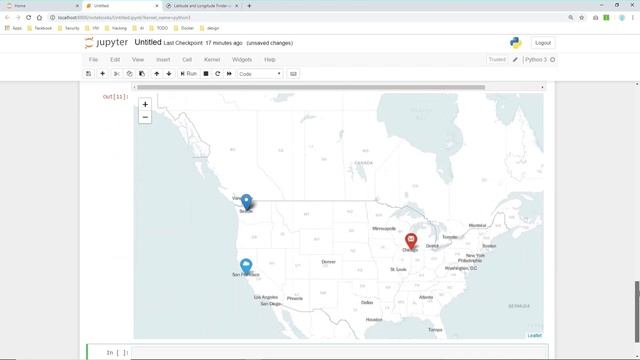The height and width of the screenshot is (360, 640).
Task: Copy selected cells icon
Action: pos(129,74)
